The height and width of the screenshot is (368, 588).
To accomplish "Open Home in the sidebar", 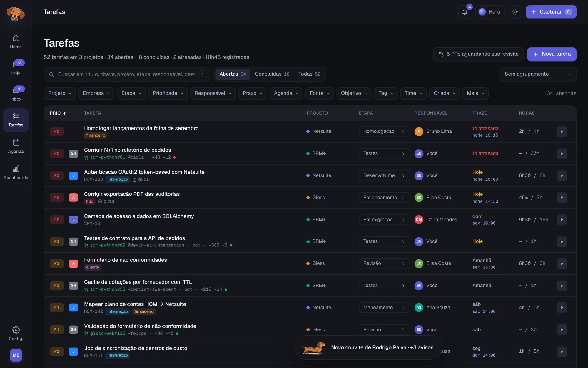I will tap(16, 42).
